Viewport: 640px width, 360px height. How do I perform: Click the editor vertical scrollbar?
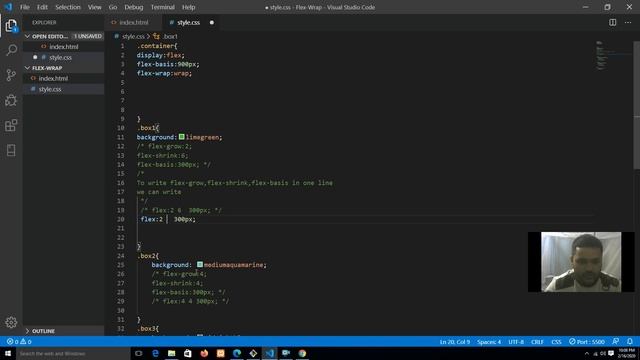point(636,104)
